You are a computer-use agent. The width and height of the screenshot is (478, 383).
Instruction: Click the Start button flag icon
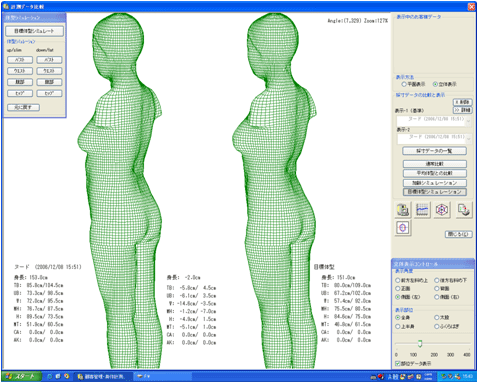pyautogui.click(x=9, y=376)
